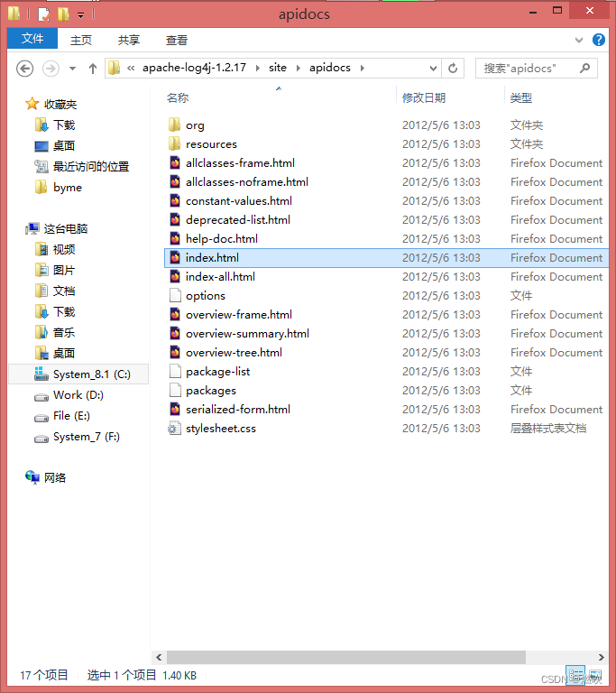The height and width of the screenshot is (693, 616).
Task: Open System_7 (F:) drive
Action: click(87, 437)
